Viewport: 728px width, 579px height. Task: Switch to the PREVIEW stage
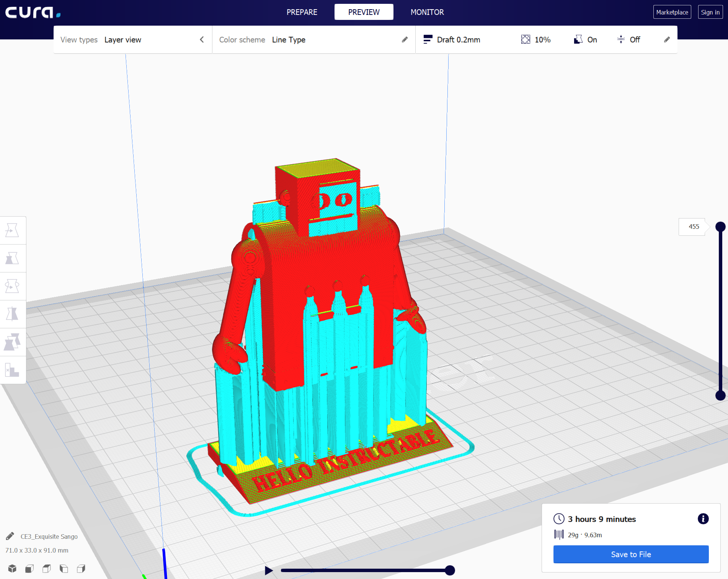364,12
